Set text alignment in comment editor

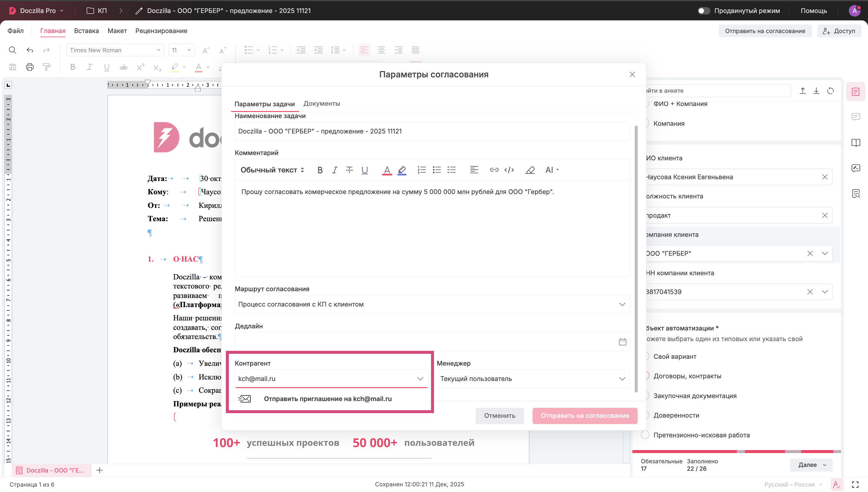(x=474, y=170)
